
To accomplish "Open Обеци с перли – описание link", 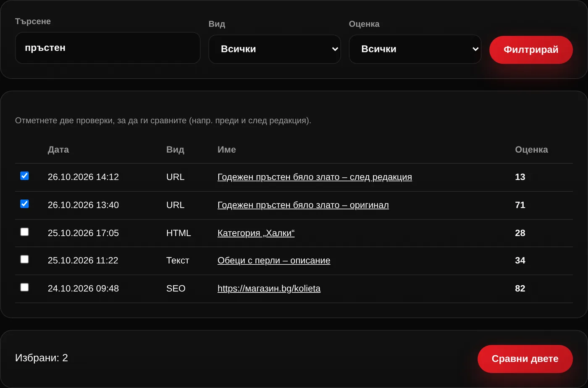I will pyautogui.click(x=274, y=260).
